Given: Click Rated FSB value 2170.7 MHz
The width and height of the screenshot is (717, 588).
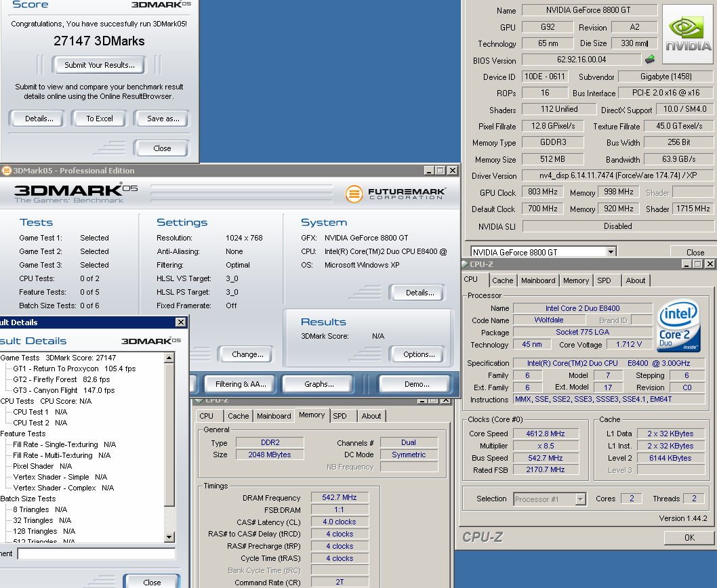Looking at the screenshot, I should 546,469.
